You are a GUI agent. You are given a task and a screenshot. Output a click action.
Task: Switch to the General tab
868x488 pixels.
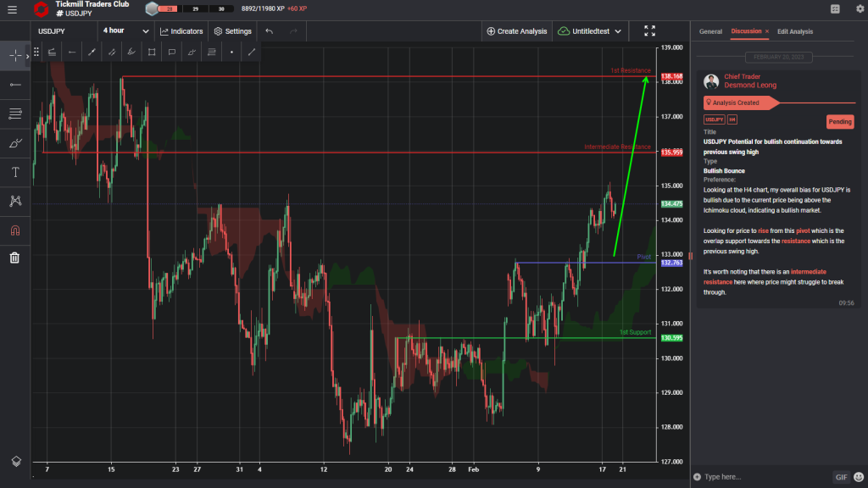710,30
